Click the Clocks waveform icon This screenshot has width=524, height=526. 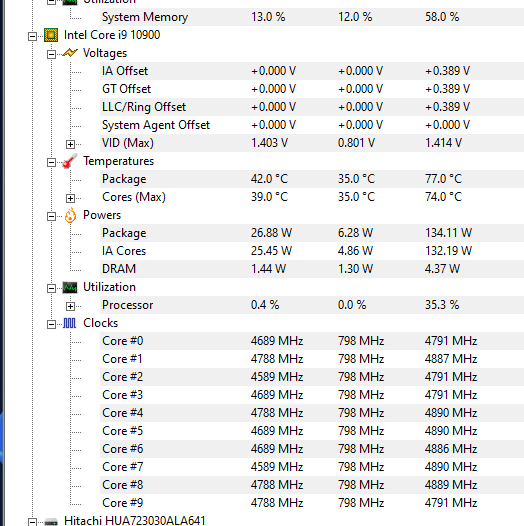pyautogui.click(x=70, y=323)
